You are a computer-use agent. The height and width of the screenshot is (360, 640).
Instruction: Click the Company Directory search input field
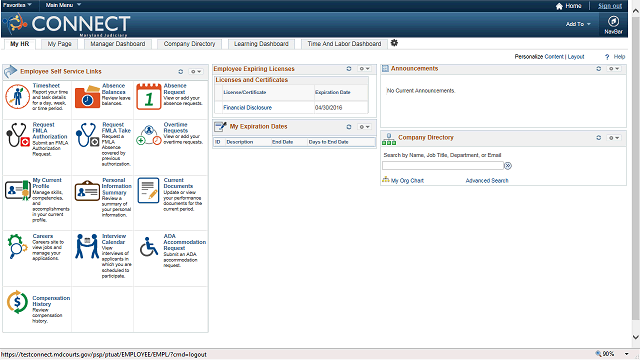pos(443,165)
